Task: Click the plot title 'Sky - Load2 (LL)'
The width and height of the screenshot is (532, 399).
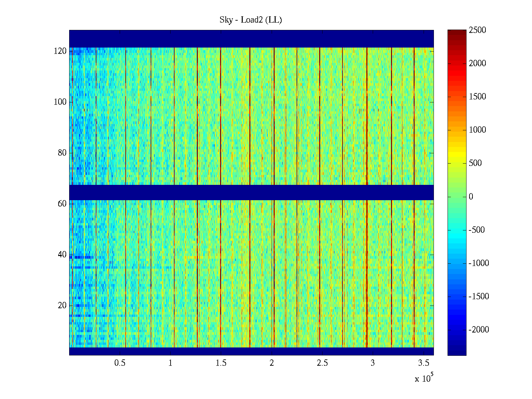Action: click(251, 20)
